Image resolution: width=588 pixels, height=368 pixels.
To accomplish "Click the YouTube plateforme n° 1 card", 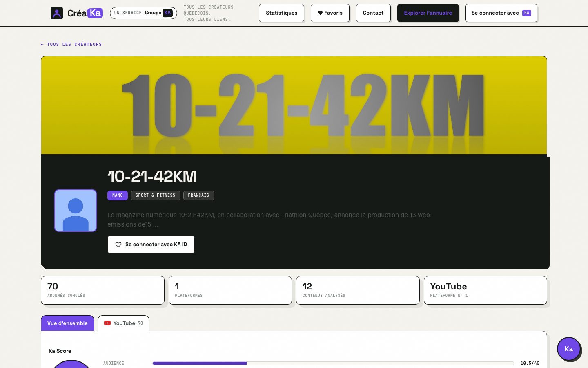I will (x=486, y=290).
